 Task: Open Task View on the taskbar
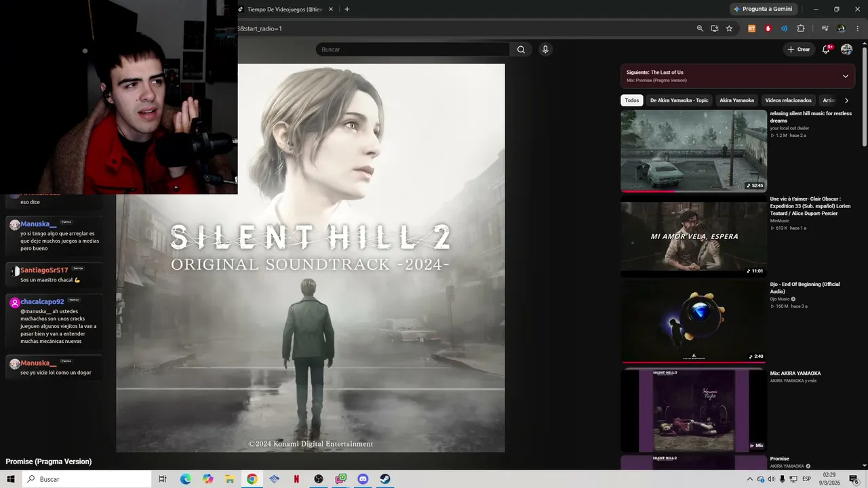point(162,479)
